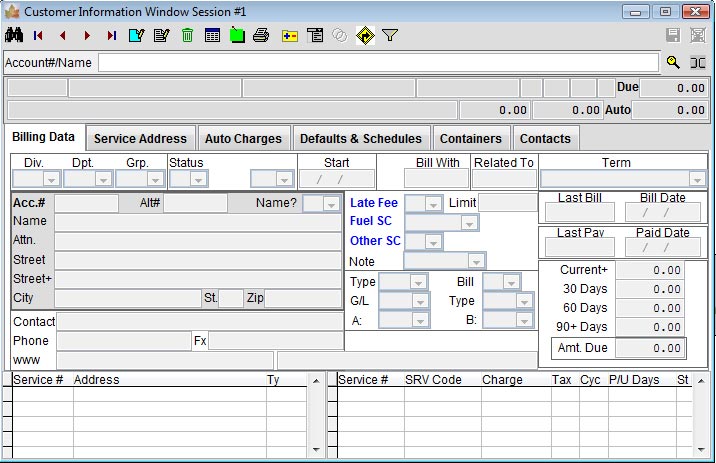Click the magnifier lookup icon beside Account field

click(x=673, y=62)
